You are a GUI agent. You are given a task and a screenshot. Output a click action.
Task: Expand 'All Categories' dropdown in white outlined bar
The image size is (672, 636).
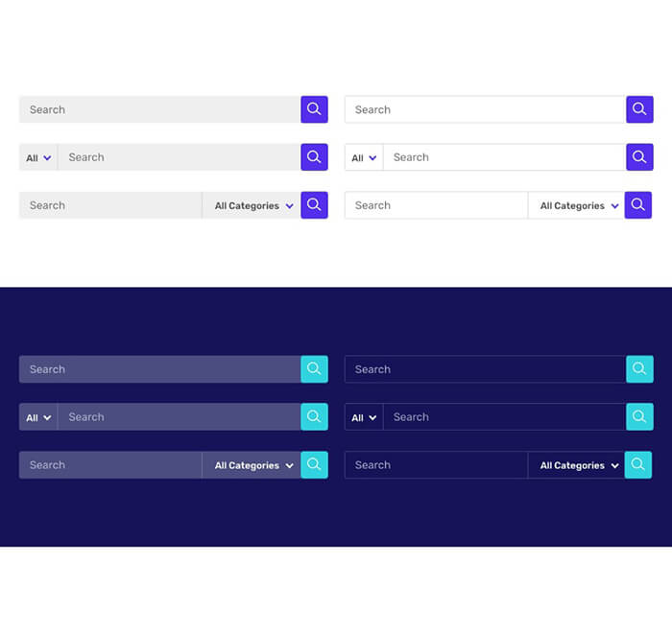pyautogui.click(x=579, y=206)
